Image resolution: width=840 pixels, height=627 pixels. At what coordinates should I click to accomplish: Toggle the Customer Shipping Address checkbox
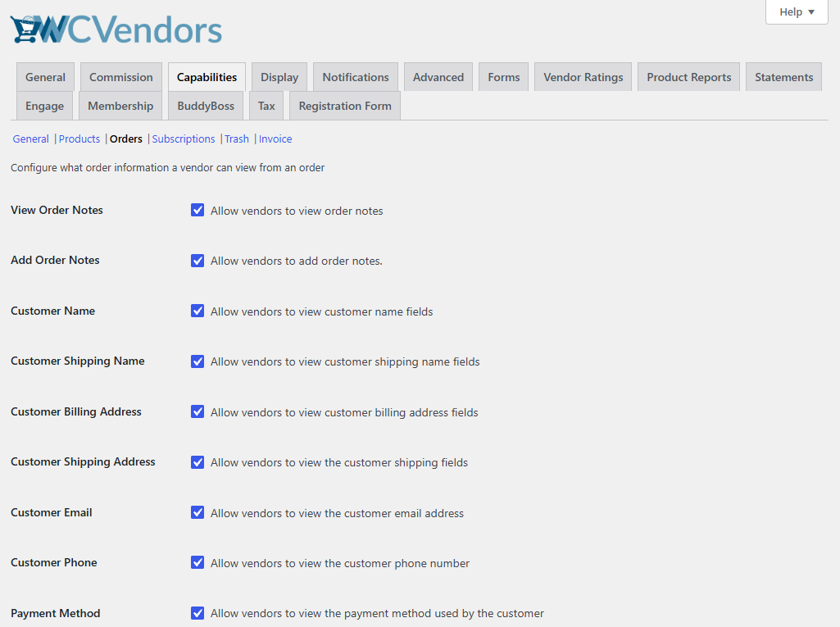click(198, 462)
